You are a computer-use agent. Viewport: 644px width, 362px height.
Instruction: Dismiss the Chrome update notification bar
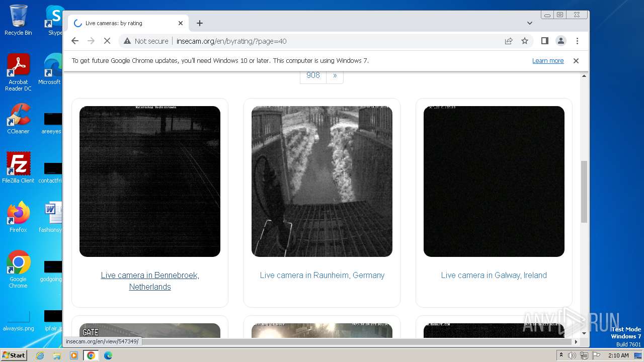(x=576, y=60)
